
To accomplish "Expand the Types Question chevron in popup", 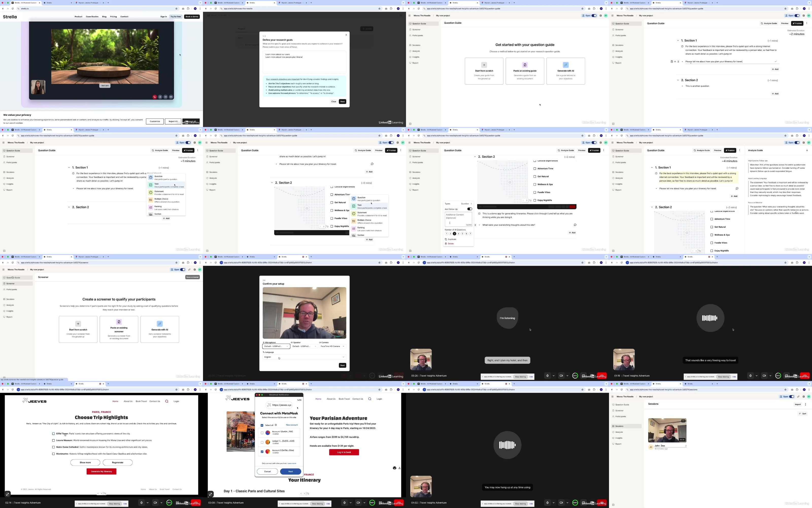I will pos(471,204).
